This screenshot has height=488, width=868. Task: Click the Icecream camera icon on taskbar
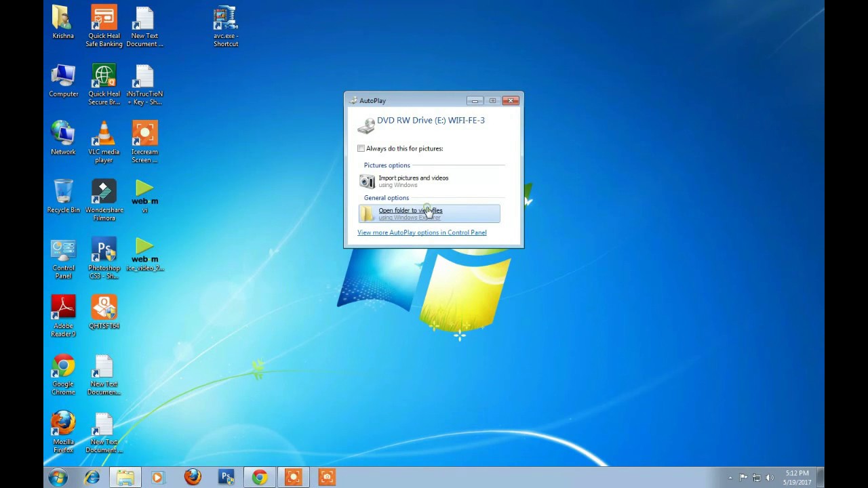[327, 477]
